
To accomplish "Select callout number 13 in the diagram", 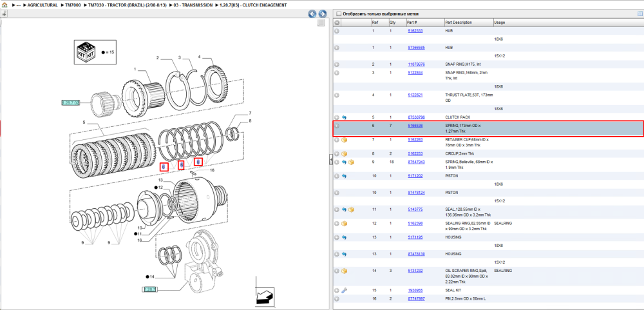I will [x=161, y=181].
